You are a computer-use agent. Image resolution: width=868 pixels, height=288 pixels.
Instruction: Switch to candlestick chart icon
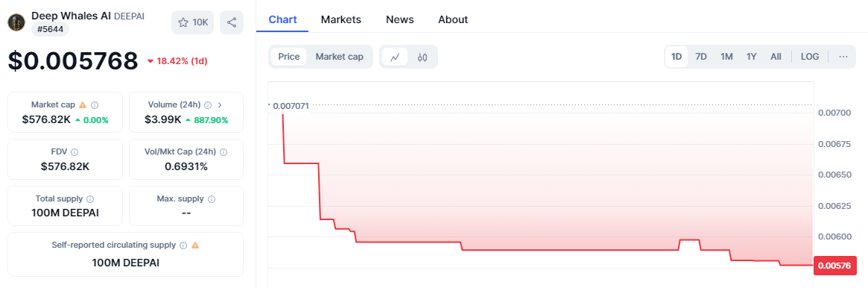(x=422, y=57)
